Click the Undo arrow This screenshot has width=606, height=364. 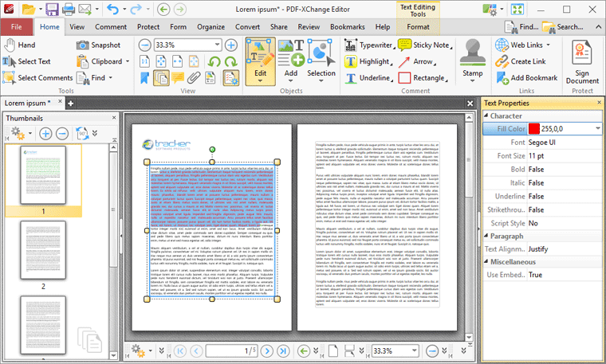click(x=112, y=10)
